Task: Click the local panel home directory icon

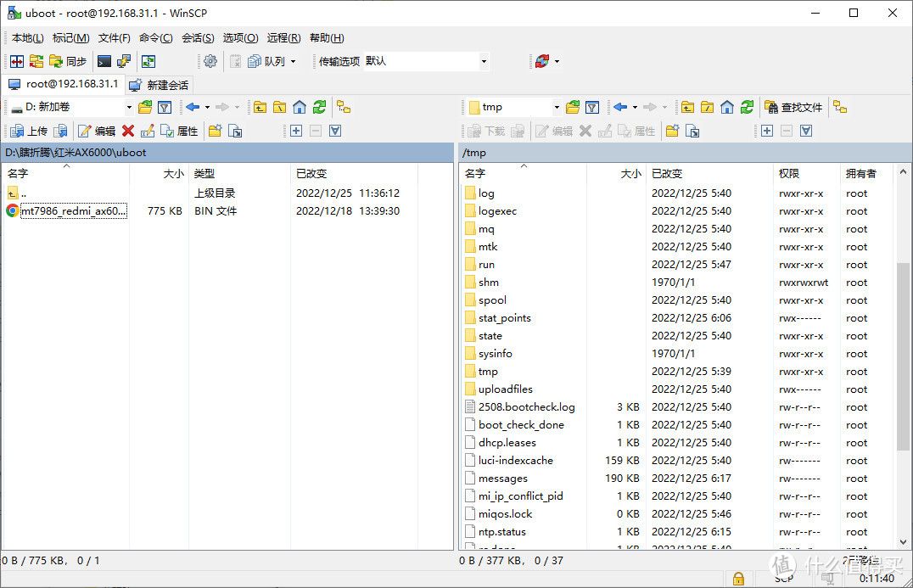Action: coord(300,107)
